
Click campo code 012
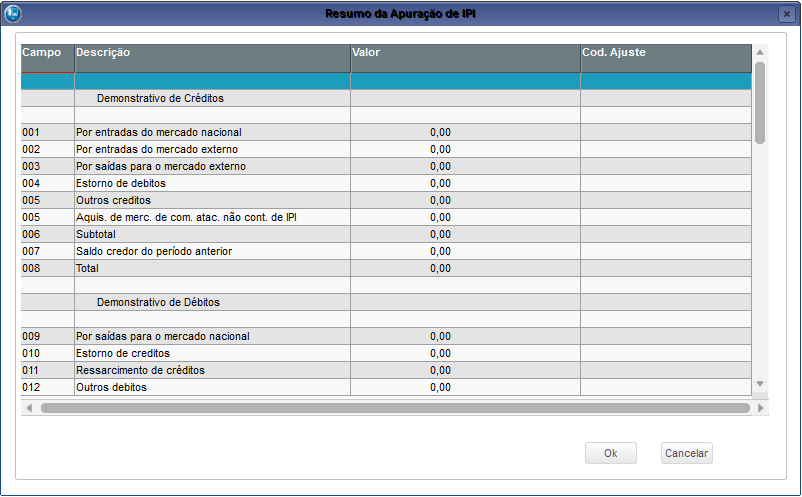(x=31, y=387)
